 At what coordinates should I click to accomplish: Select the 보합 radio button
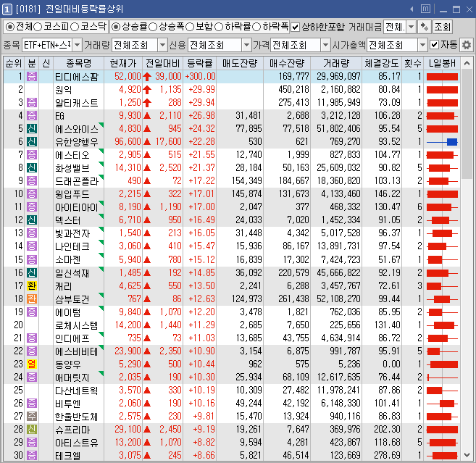pyautogui.click(x=190, y=27)
